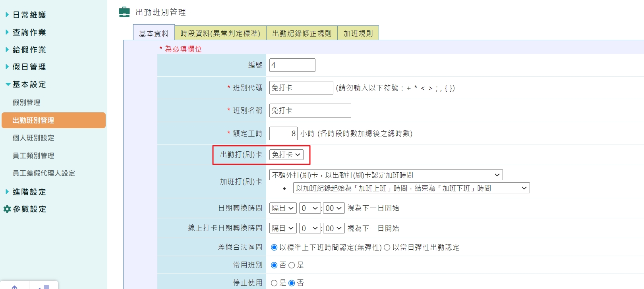Open the 出勤打(刷)卡 dropdown showing 免打卡
Viewport: 644px width, 289px height.
[286, 155]
